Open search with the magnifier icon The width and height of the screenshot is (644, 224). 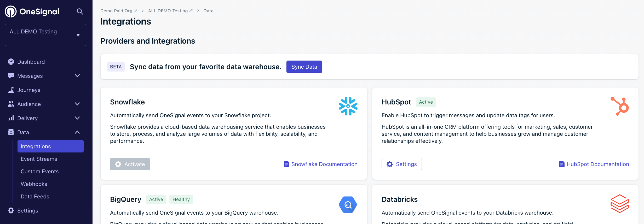coord(80,11)
